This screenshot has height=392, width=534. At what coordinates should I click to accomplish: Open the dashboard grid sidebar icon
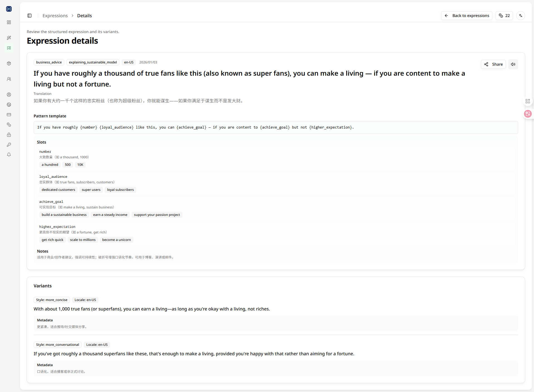pos(9,22)
